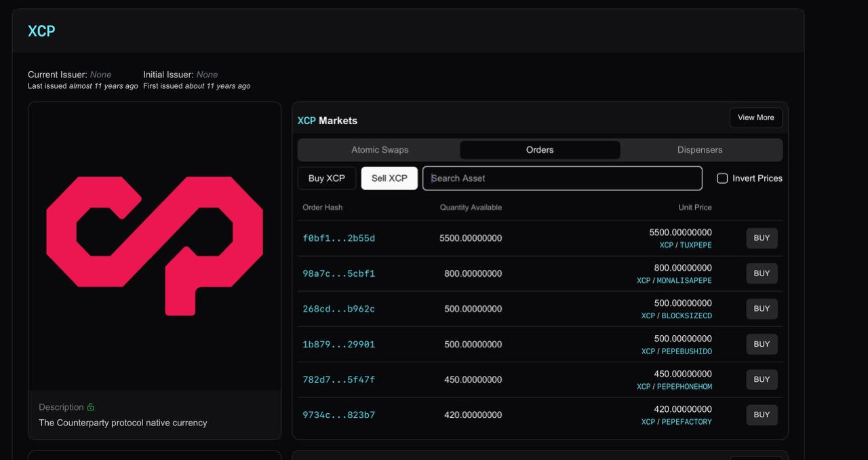Click the quantity 420.00000000 in the 9734c...823b7 row
Screen dimensions: 868x460
coord(473,415)
